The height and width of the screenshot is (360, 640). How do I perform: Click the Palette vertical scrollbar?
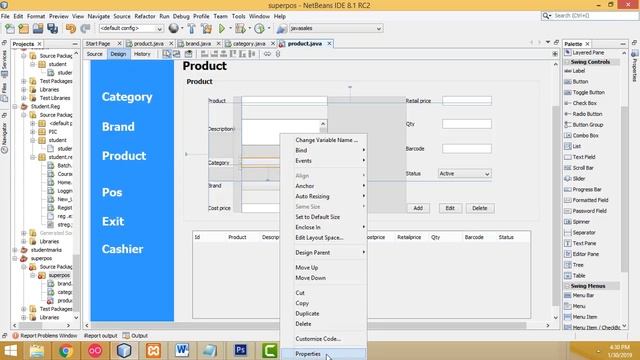pyautogui.click(x=624, y=189)
